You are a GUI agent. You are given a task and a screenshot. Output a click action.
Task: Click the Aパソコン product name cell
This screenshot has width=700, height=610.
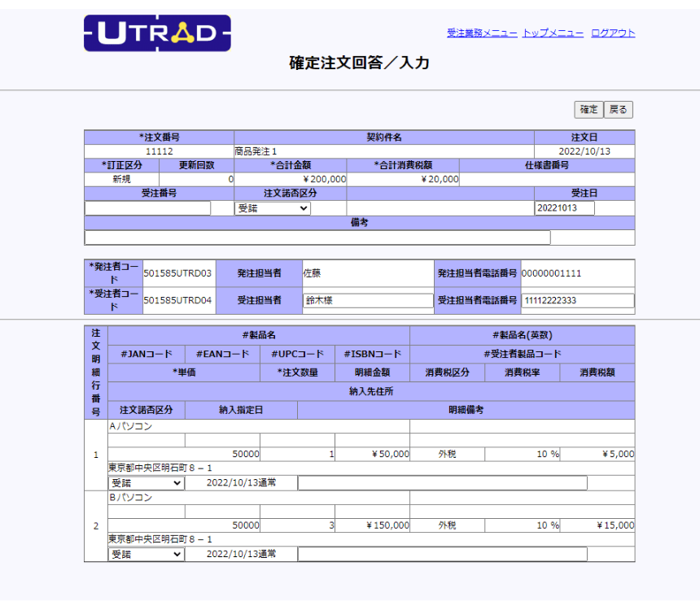coord(259,426)
